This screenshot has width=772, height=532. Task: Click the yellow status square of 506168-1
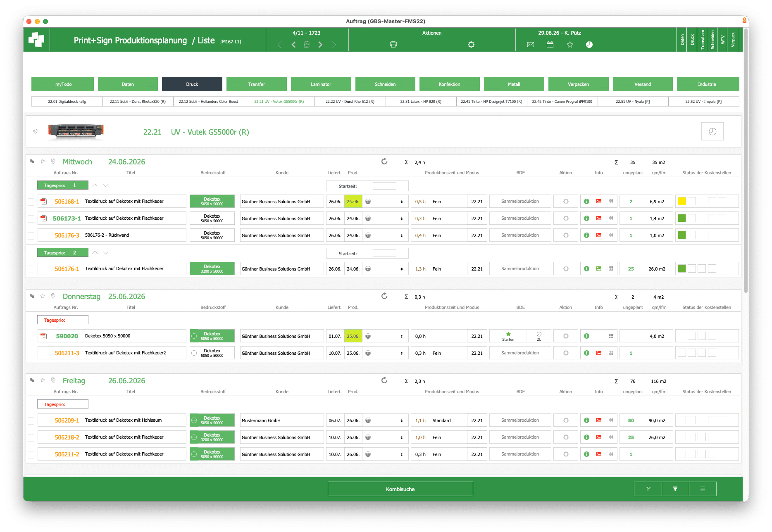coord(682,201)
